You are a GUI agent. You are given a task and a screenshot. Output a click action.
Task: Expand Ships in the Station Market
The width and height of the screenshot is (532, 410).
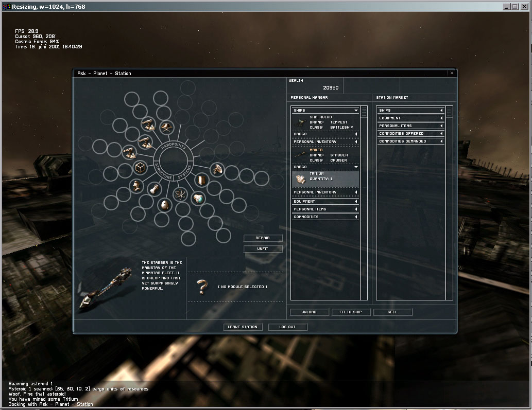[x=410, y=110]
